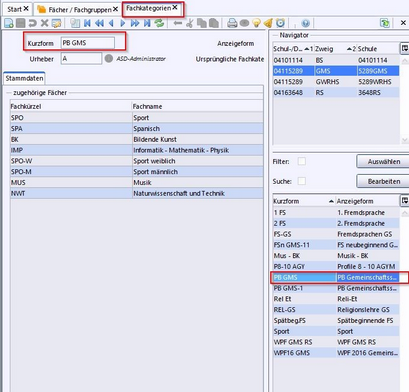Click the light bulb hint icon
This screenshot has width=409, height=392.
tap(256, 23)
